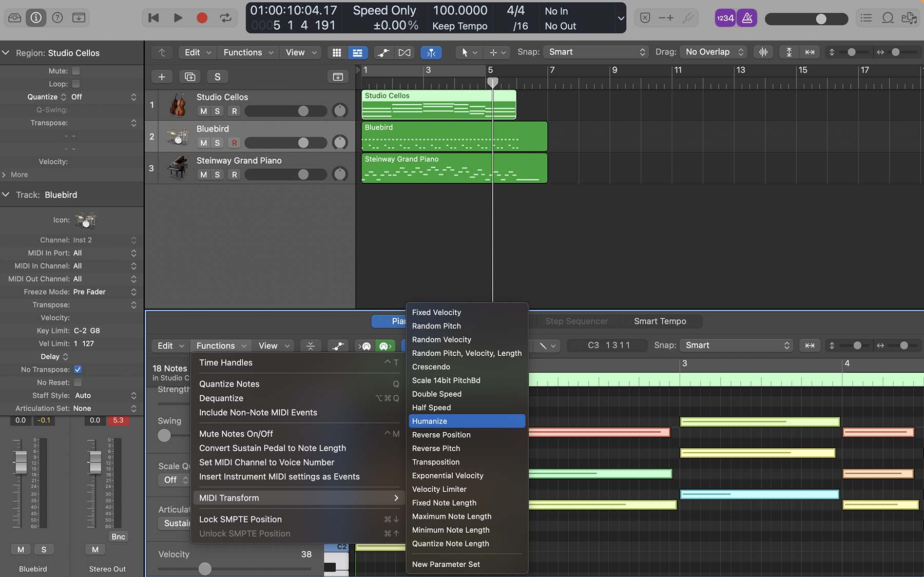Toggle the Metronome click button

[x=747, y=18]
